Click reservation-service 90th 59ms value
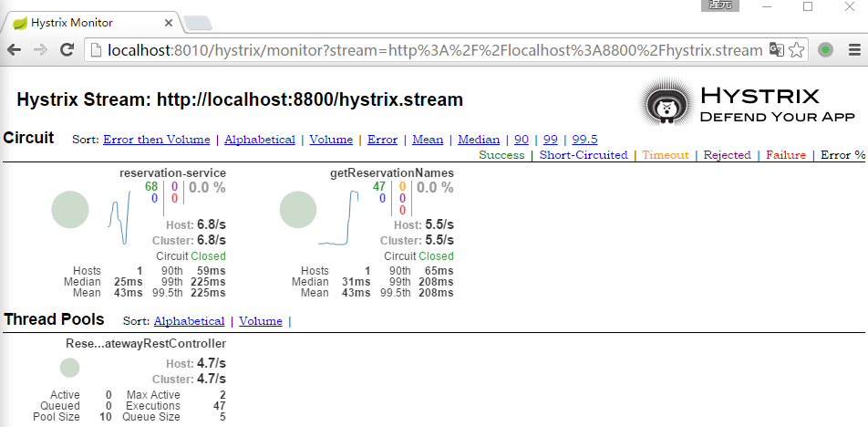The height and width of the screenshot is (427, 868). (x=211, y=271)
